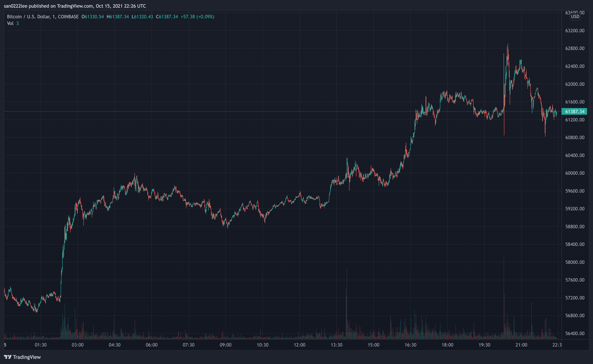
Task: Click the 07:30 time axis label
Action: point(189,345)
